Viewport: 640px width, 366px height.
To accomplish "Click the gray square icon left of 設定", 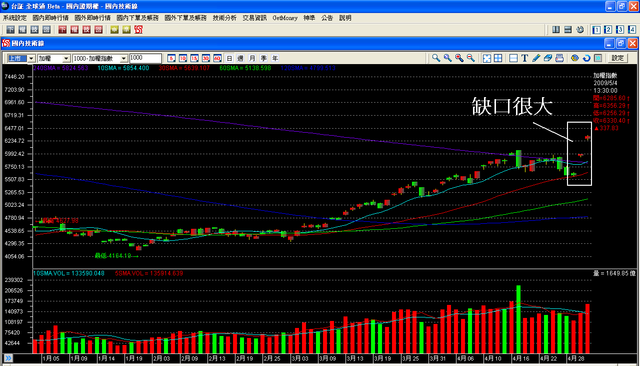I will click(x=598, y=58).
